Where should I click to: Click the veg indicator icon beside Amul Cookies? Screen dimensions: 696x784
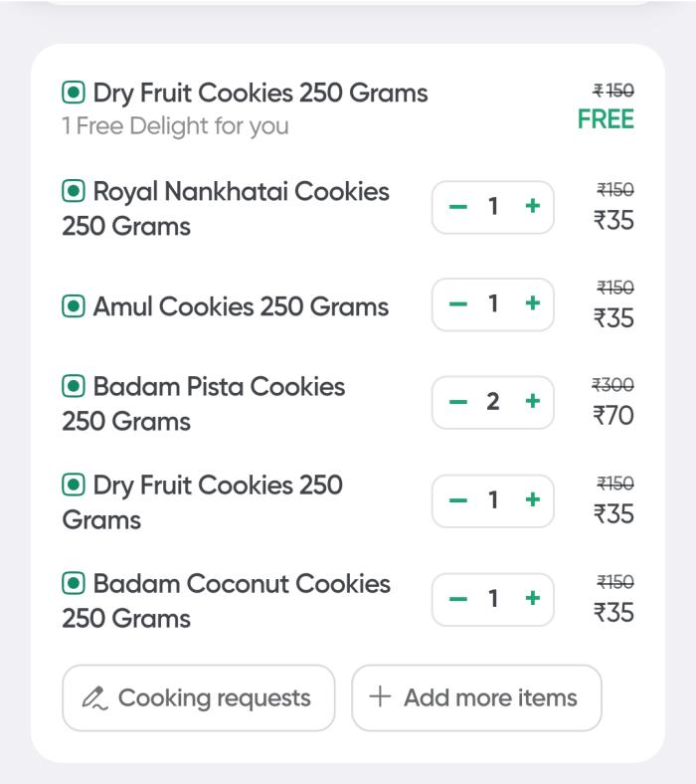coord(74,306)
